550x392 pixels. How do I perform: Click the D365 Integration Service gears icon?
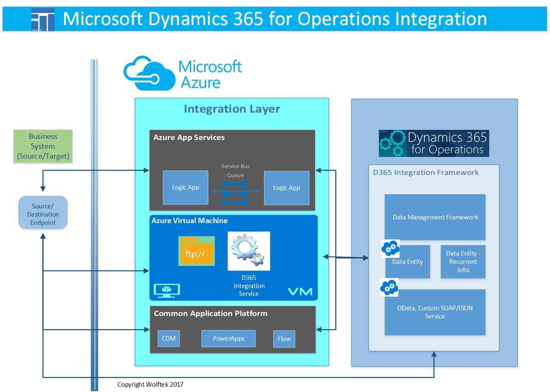pos(249,251)
